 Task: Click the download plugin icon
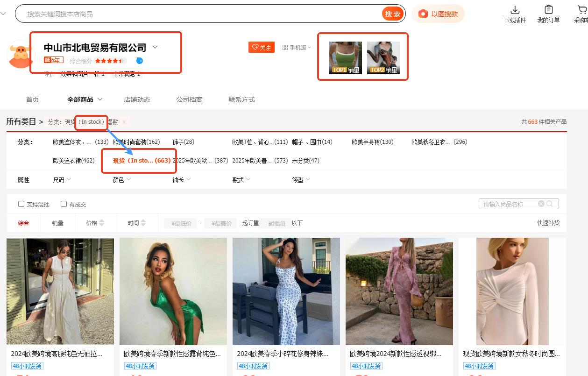(x=515, y=10)
